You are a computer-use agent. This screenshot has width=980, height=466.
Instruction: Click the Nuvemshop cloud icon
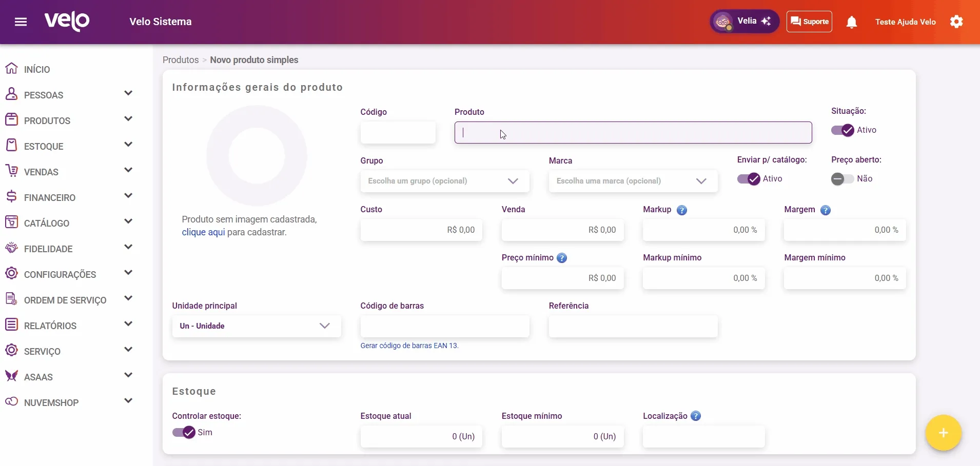(x=11, y=402)
